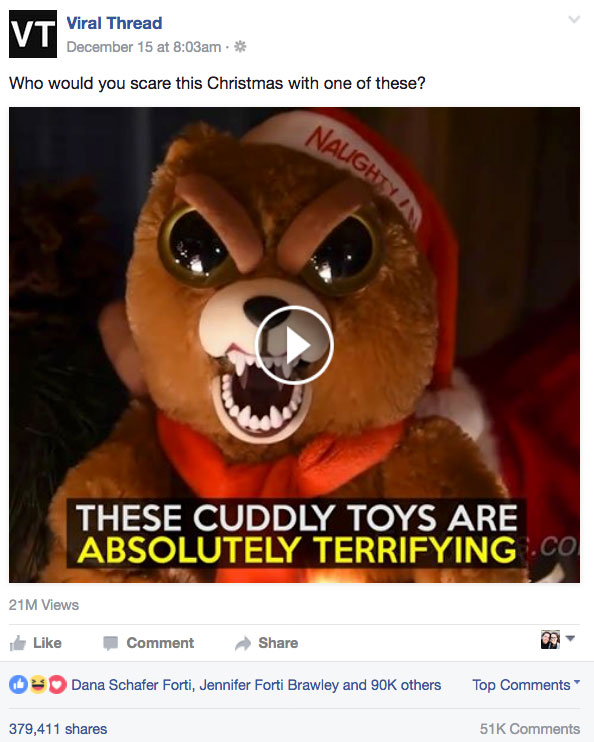Click the laughing Haha reaction emoji
Image resolution: width=594 pixels, height=742 pixels.
tap(38, 685)
